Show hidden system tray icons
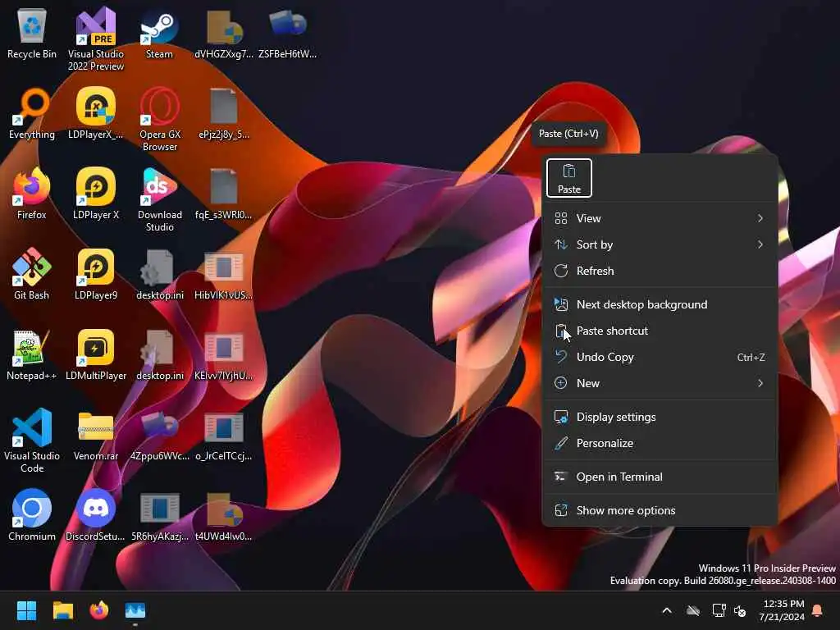This screenshot has height=630, width=840. coord(667,610)
